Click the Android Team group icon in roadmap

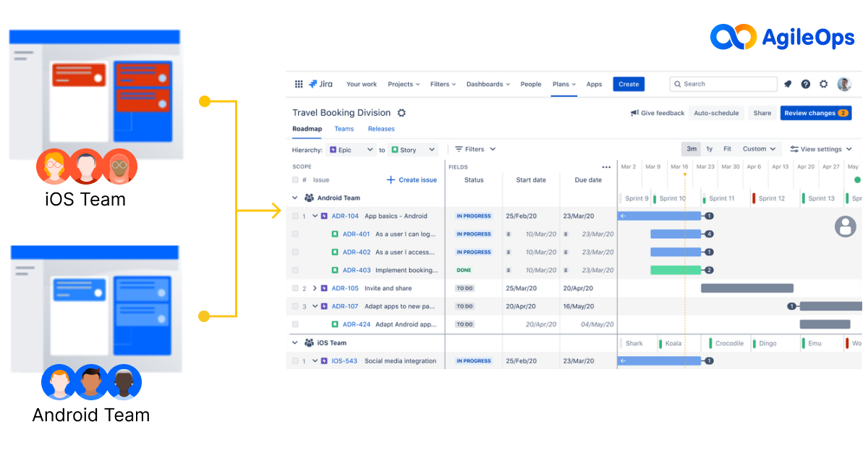coord(309,198)
